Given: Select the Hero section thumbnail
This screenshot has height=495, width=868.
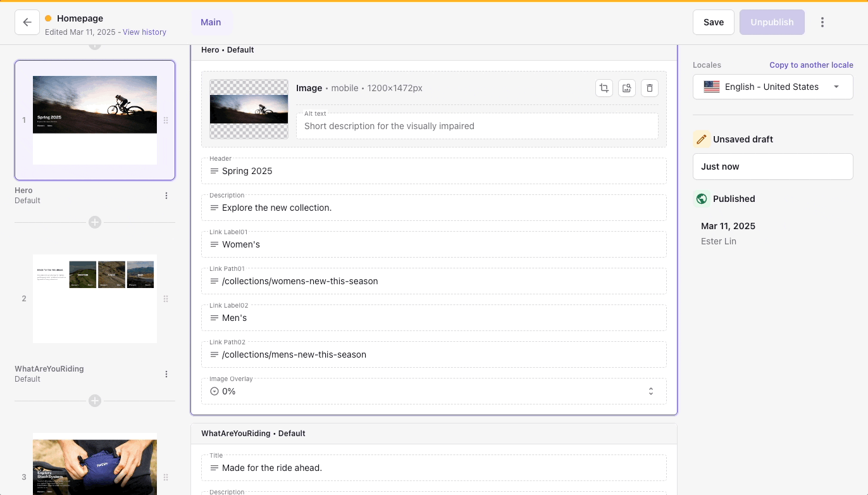Looking at the screenshot, I should (x=95, y=120).
